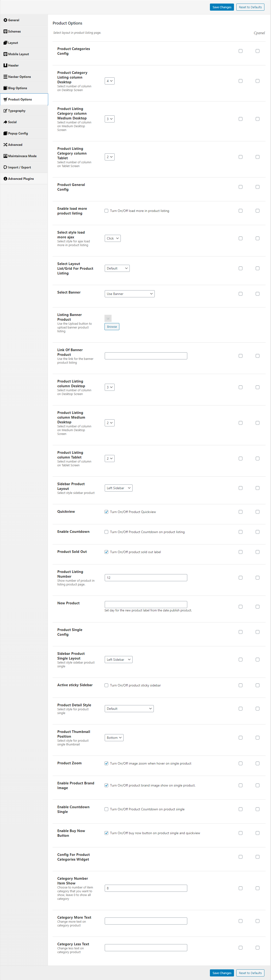Click the Advanced shuffle icon
Screen dimensions: 271x980
[x=5, y=145]
